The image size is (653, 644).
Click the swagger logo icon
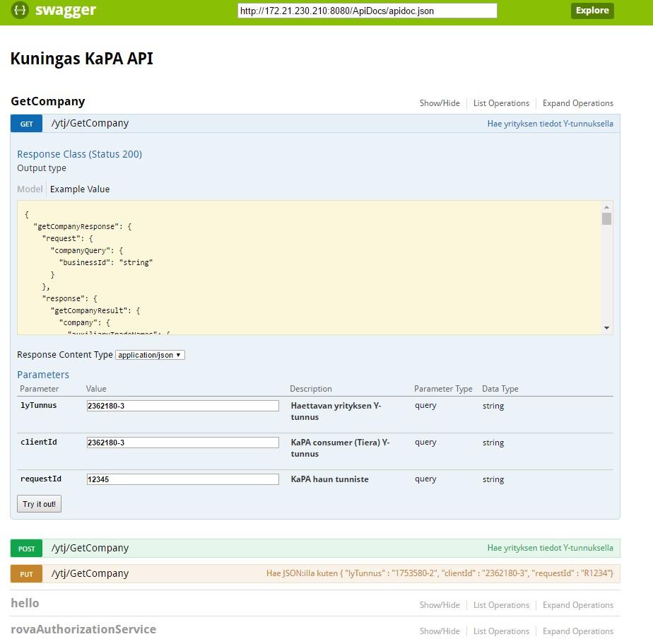[x=20, y=10]
